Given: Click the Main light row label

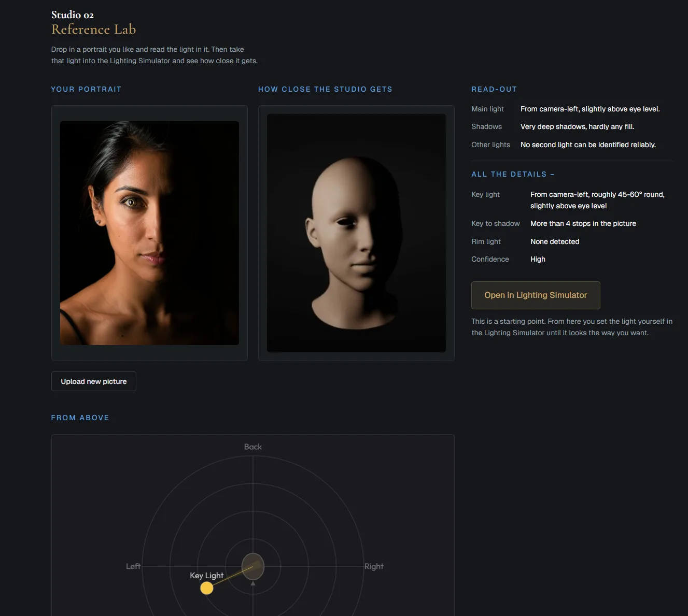Looking at the screenshot, I should [x=487, y=109].
